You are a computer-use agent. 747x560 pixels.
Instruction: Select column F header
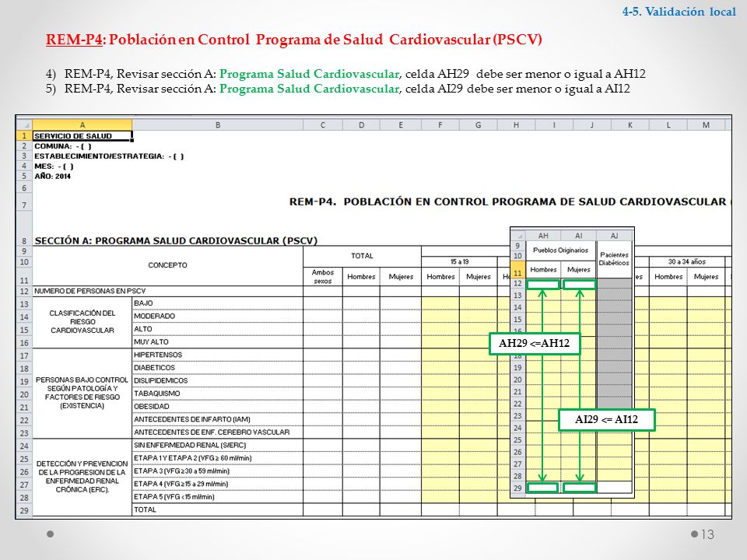440,124
